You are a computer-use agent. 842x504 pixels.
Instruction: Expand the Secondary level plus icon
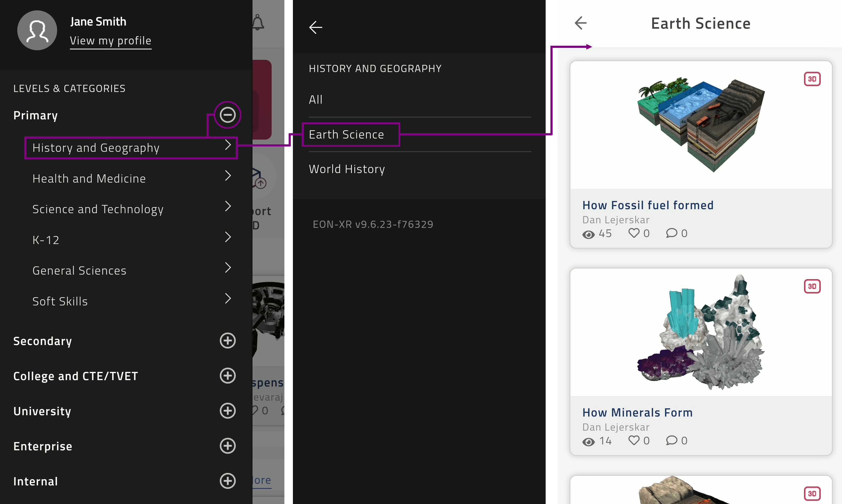click(228, 341)
